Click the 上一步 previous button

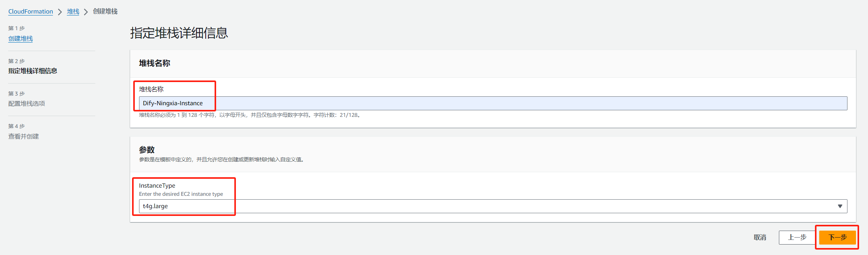point(797,237)
